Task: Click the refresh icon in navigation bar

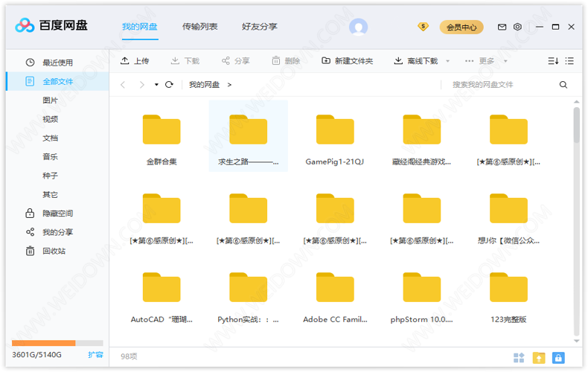Action: click(169, 85)
